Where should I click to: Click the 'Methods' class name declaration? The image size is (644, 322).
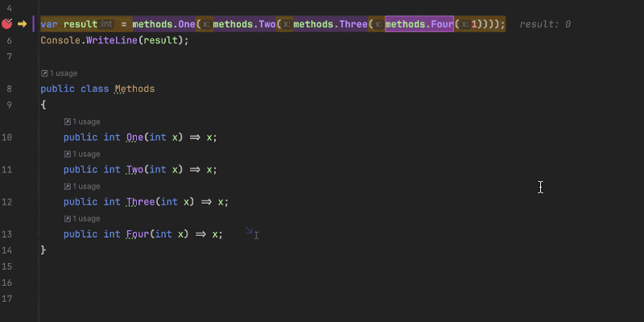click(134, 89)
